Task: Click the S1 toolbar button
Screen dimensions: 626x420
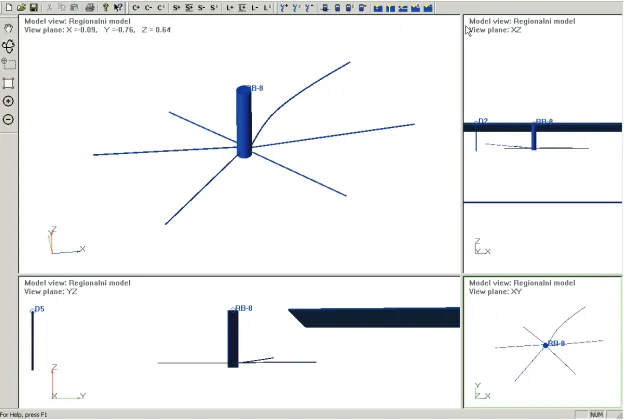Action: point(214,8)
